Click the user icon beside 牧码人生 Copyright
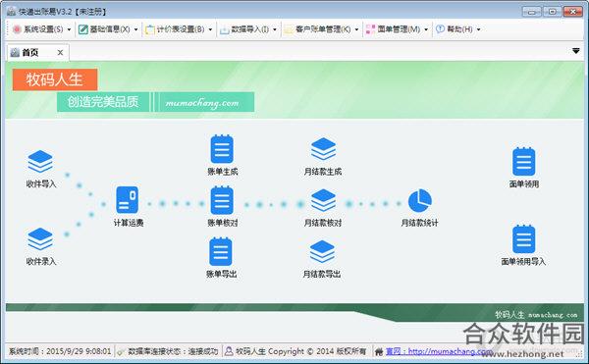The image size is (589, 364). click(x=229, y=351)
